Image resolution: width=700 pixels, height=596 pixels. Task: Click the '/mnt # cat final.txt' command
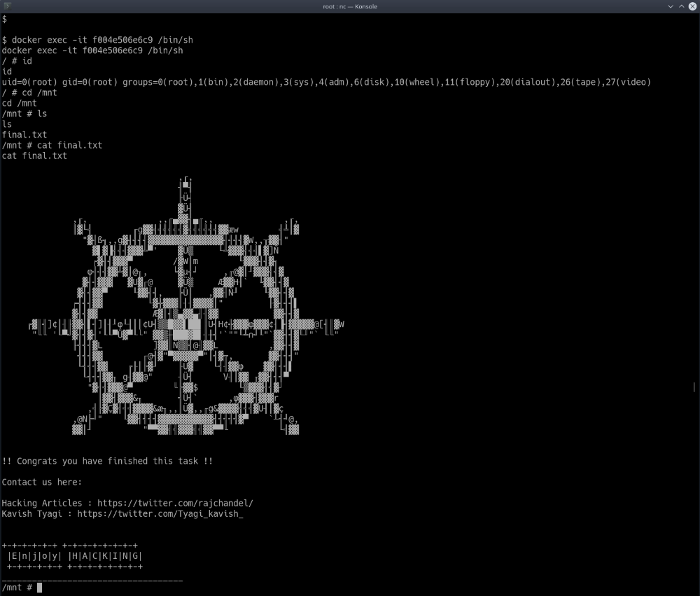52,145
